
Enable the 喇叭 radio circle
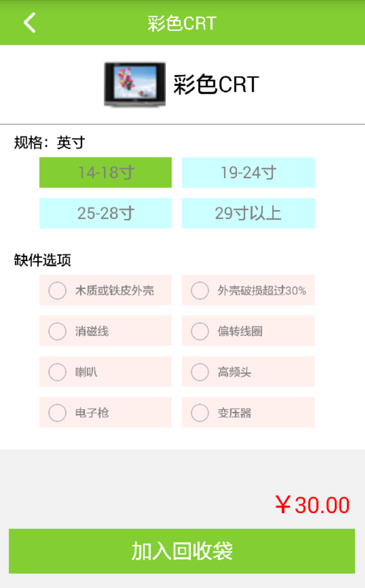(x=58, y=372)
